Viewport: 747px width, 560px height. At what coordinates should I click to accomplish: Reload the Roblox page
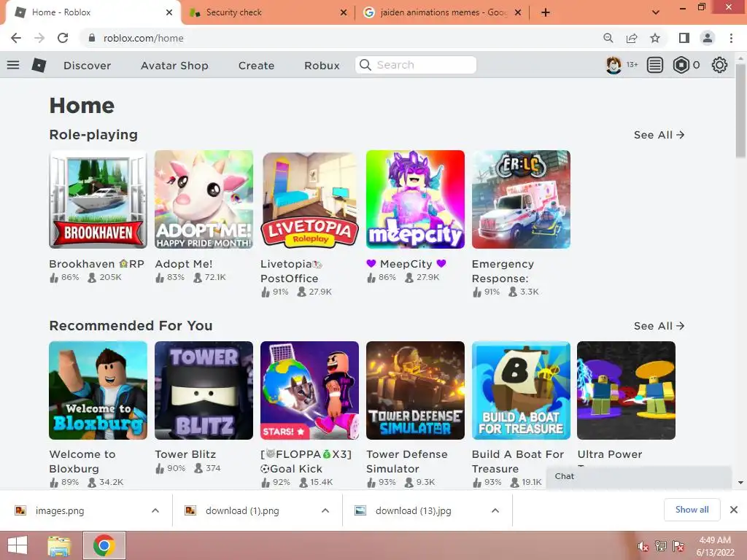63,38
